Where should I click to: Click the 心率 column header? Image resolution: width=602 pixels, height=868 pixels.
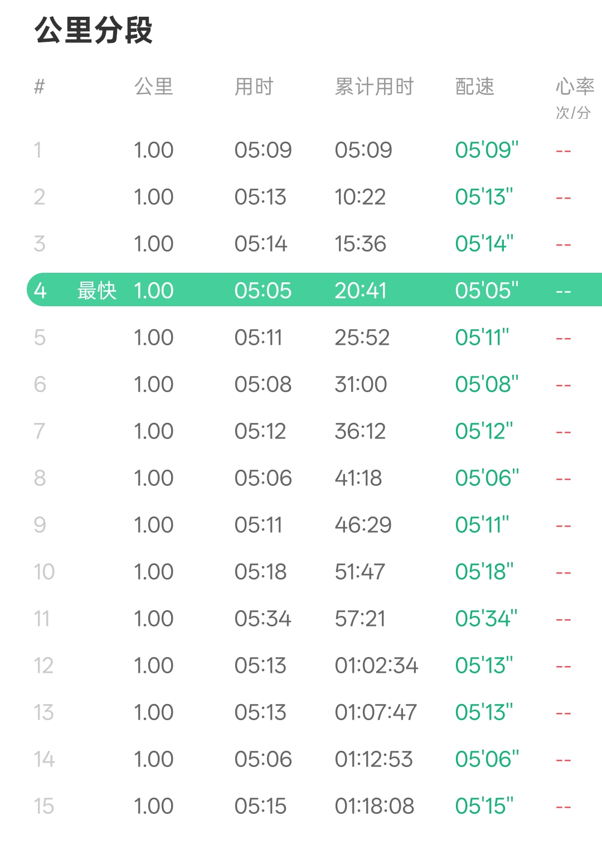575,86
